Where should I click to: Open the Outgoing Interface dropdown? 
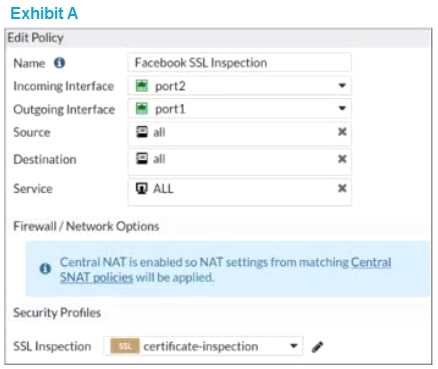[342, 108]
